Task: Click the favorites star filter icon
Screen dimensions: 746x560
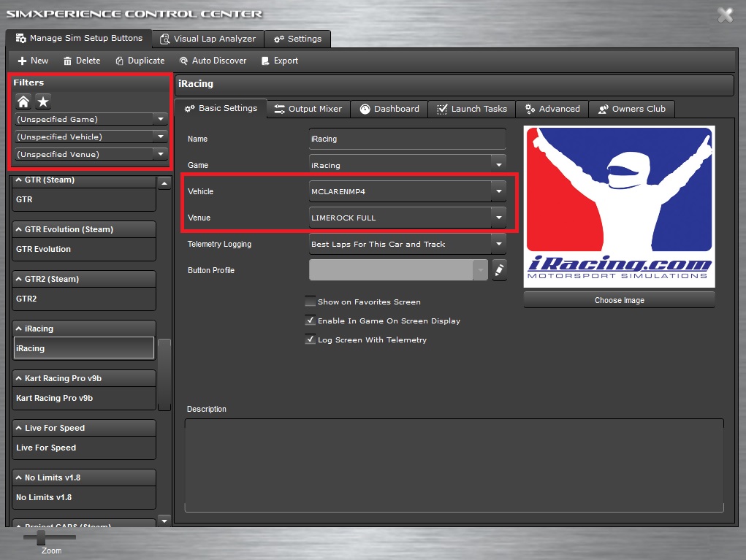Action: point(43,101)
